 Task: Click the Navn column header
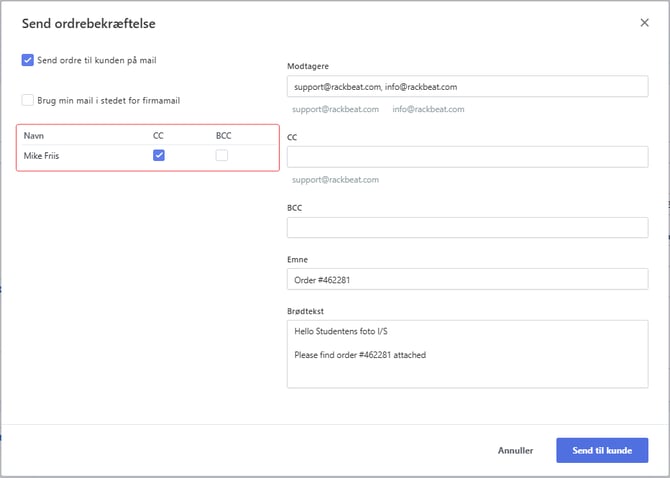click(34, 136)
